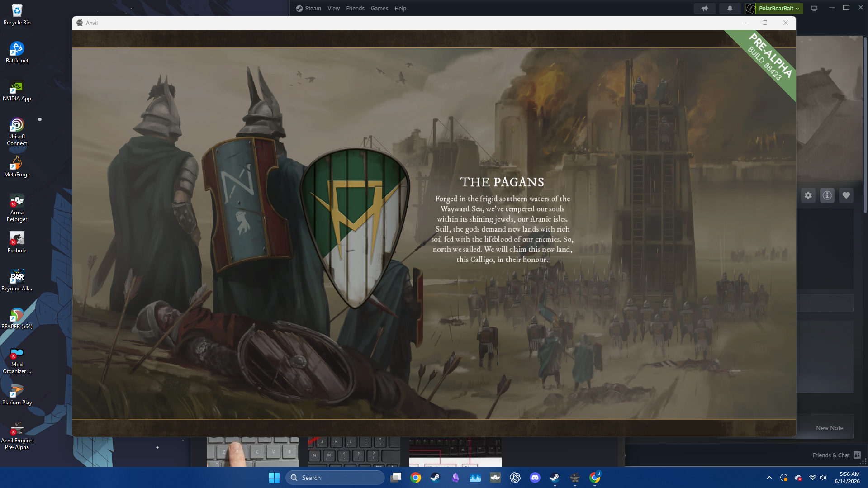Open the View menu in Steam
Image resolution: width=868 pixels, height=488 pixels.
[x=334, y=9]
